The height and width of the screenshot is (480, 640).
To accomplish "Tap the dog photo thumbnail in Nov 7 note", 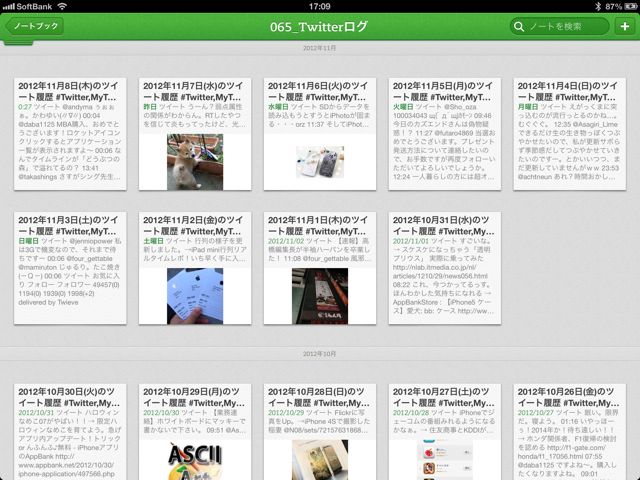I will (195, 162).
